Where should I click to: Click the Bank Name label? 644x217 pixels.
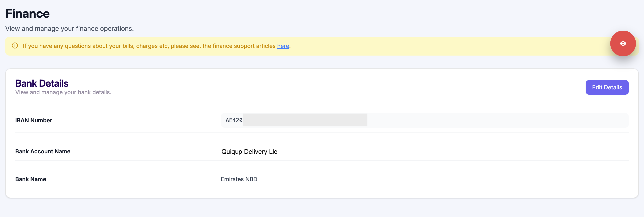click(31, 179)
